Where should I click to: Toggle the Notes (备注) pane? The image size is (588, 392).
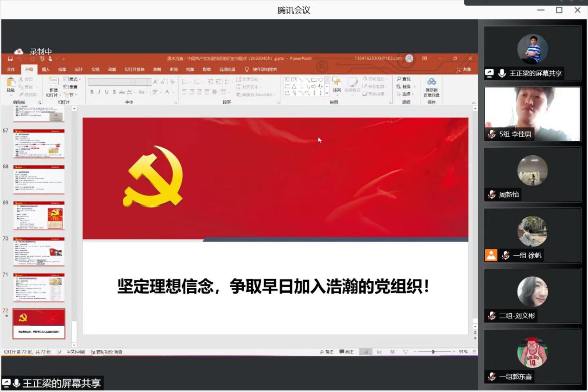327,352
